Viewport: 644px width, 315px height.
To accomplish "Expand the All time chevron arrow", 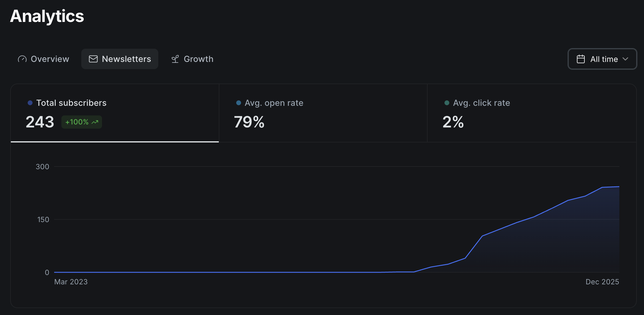I will click(x=625, y=59).
